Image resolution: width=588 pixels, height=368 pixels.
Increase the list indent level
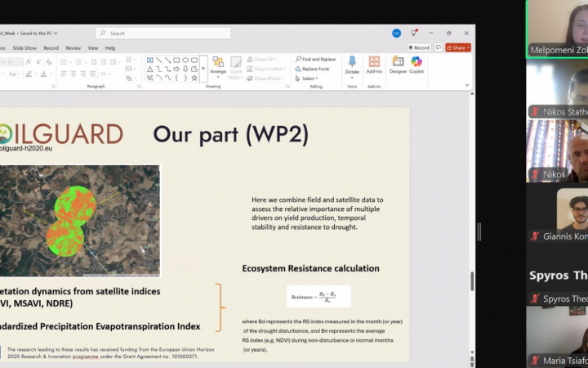[104, 61]
